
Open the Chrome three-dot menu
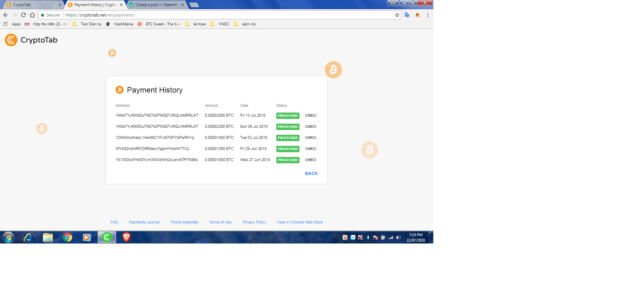428,15
